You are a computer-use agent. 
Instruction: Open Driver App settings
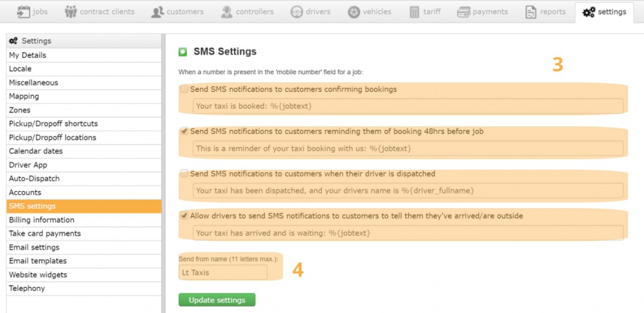click(84, 165)
